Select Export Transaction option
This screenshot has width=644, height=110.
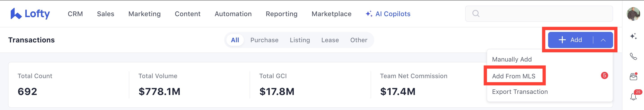(x=520, y=92)
